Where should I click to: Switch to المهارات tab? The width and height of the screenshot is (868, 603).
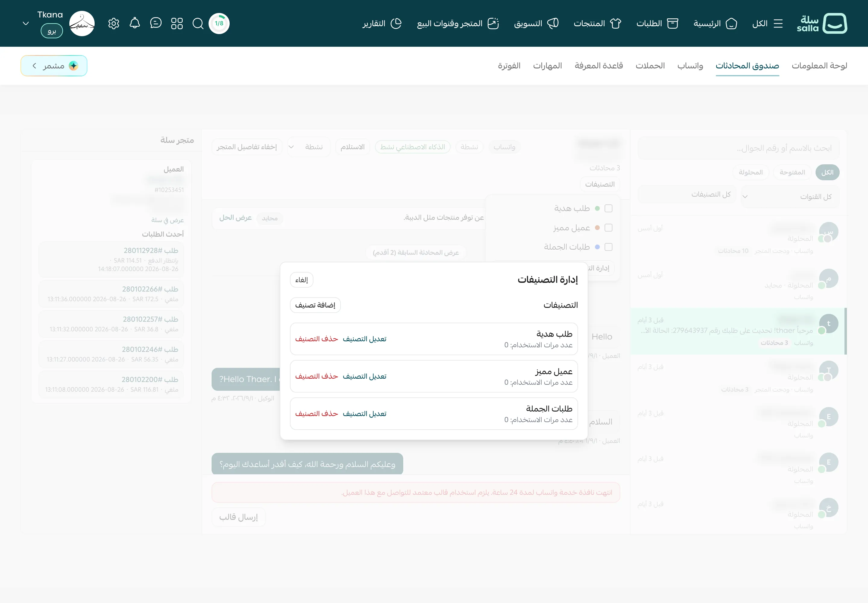(x=547, y=66)
